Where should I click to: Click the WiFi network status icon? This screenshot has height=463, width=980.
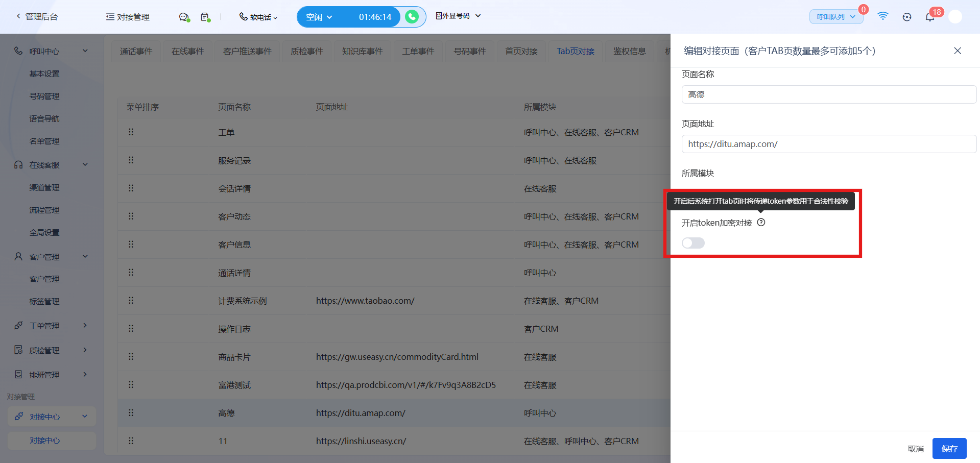tap(882, 16)
